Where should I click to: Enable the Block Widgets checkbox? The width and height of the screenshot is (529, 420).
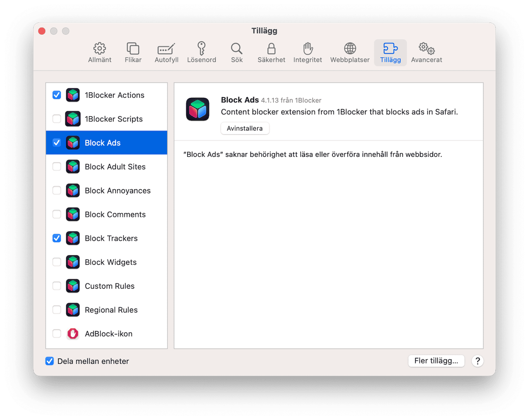pyautogui.click(x=57, y=262)
